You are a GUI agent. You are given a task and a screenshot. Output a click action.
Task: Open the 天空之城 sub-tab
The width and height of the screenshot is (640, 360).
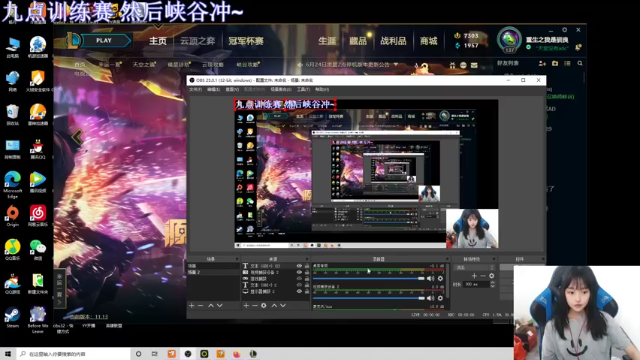(x=144, y=64)
